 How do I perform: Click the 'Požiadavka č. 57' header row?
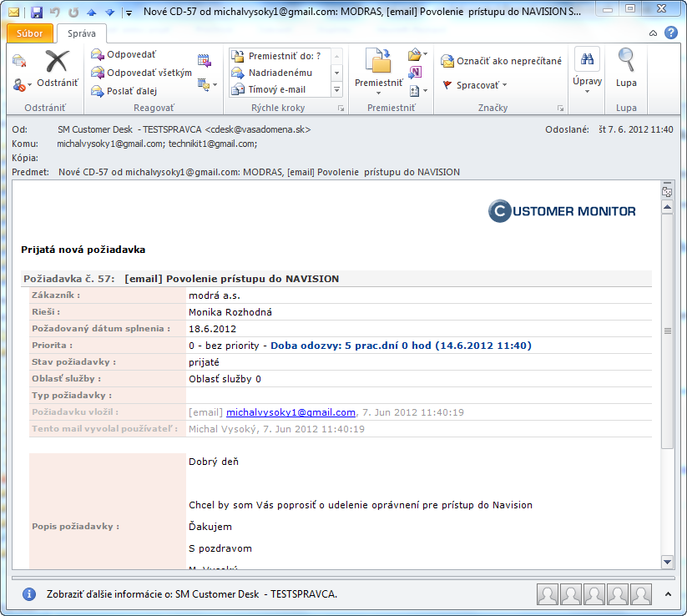tap(336, 279)
